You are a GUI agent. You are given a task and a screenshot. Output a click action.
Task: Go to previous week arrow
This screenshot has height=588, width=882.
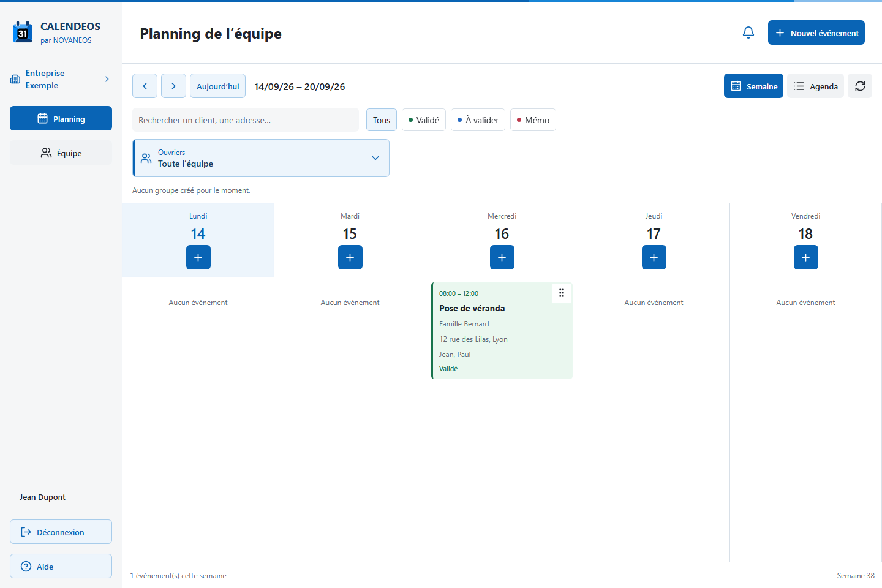[145, 86]
